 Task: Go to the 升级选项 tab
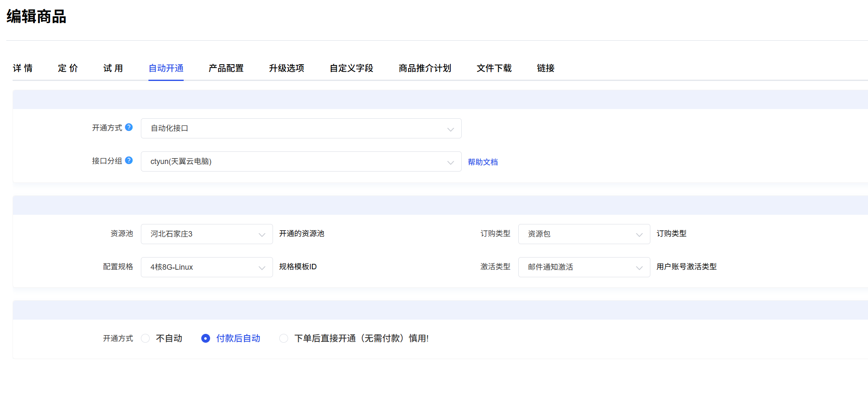286,68
